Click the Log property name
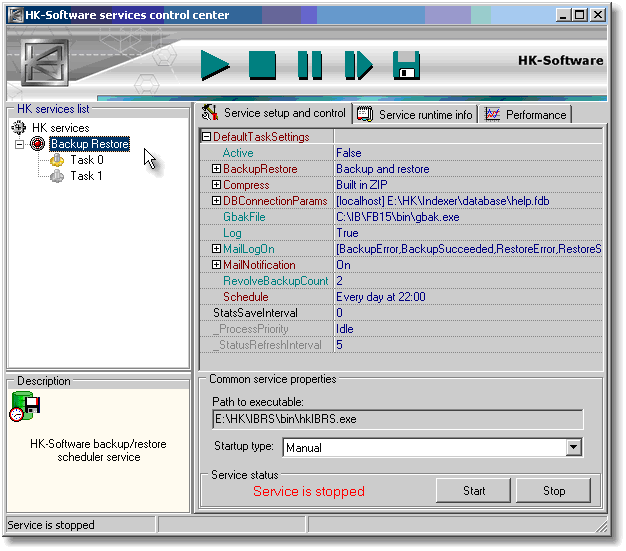The height and width of the screenshot is (551, 626). tap(232, 233)
